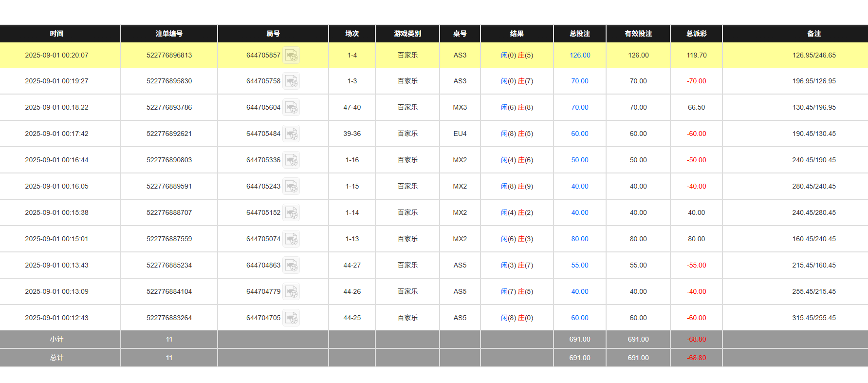Click replay icon beside round 644705758
The height and width of the screenshot is (383, 868).
[291, 81]
